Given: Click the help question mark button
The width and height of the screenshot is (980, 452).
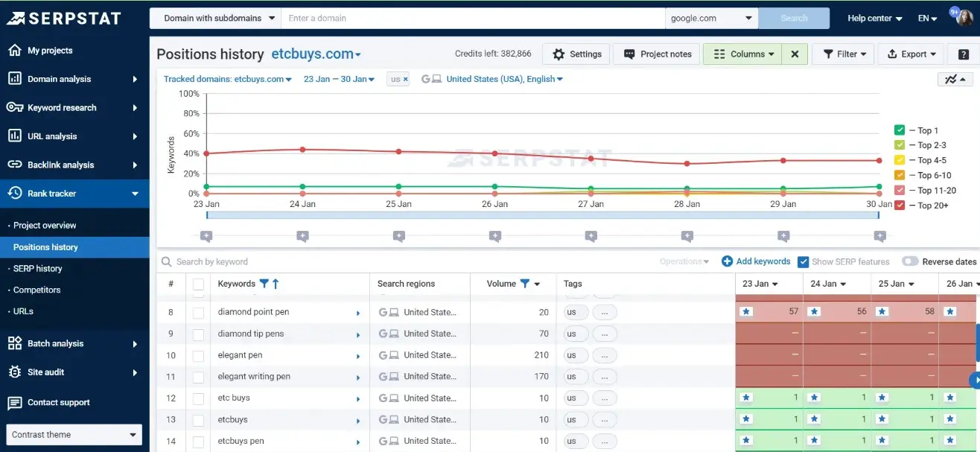Looking at the screenshot, I should coord(964,54).
